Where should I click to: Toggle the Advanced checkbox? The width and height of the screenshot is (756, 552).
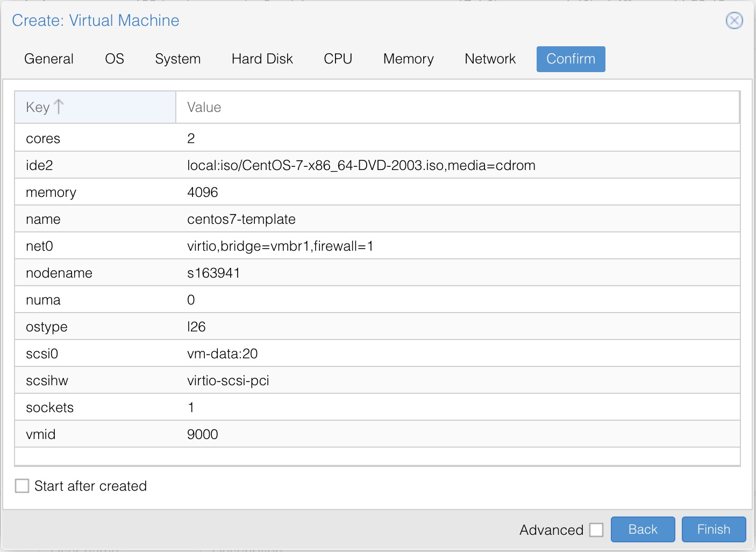pos(596,530)
